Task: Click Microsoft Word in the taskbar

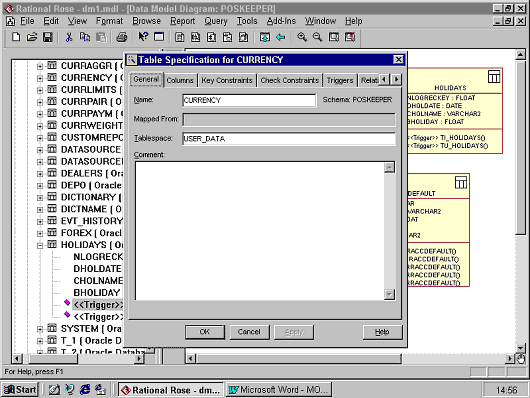Action: tap(279, 390)
